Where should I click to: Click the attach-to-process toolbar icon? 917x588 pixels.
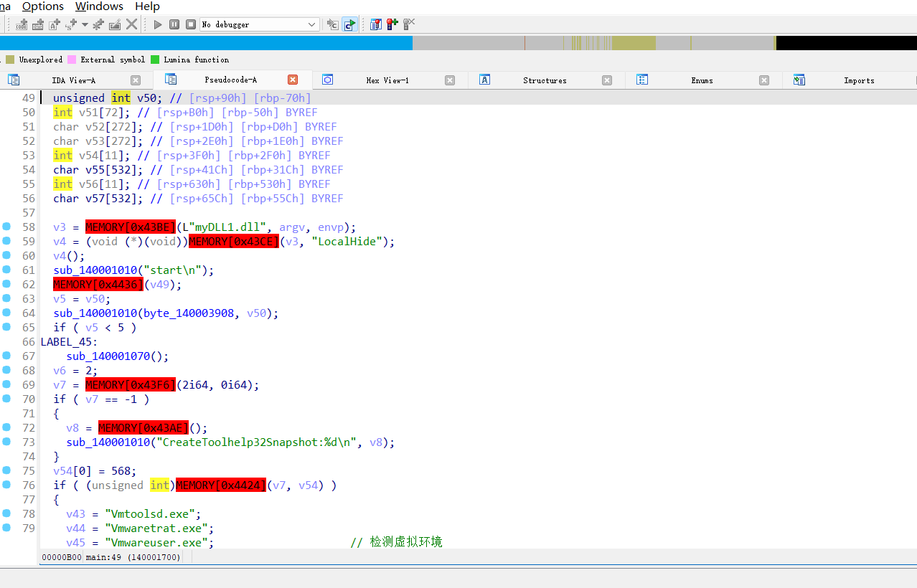pos(333,24)
